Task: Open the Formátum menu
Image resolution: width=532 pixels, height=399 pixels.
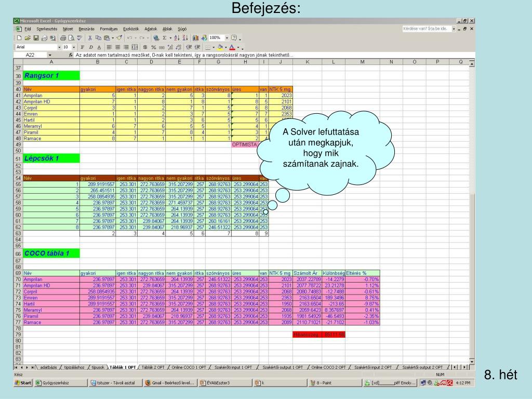Action: coord(109,29)
